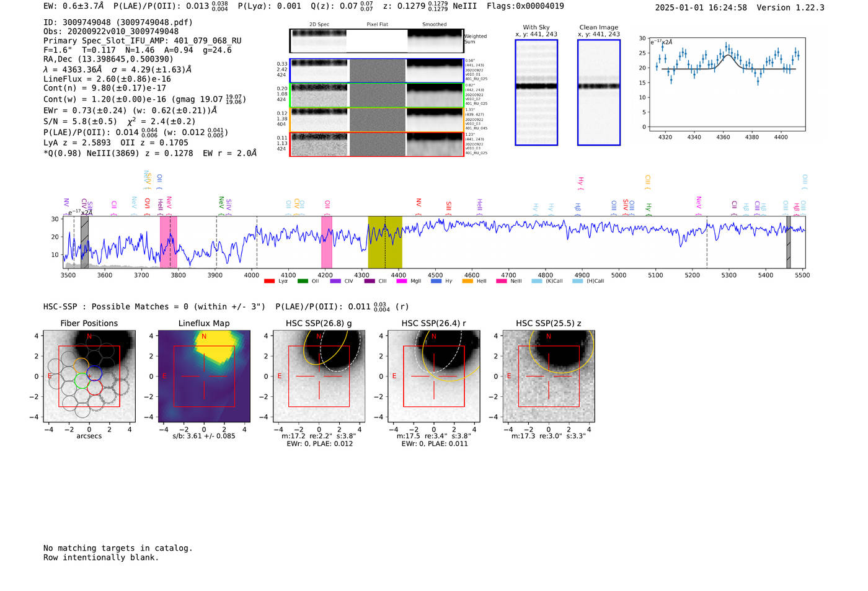Viewport: 868px width, 591px height.
Task: Click the Obs: 20200922v010_3009749048 line
Action: click(111, 32)
